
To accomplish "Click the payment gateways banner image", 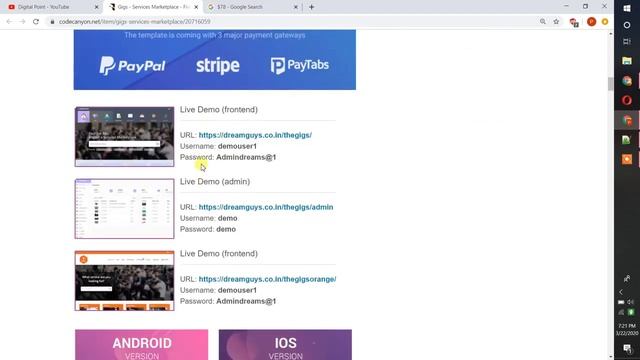I will click(x=215, y=60).
